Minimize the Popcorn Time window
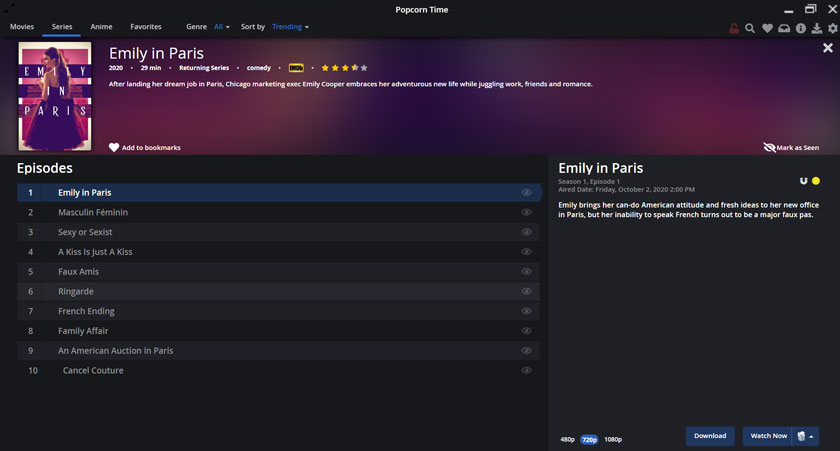840x451 pixels. [x=789, y=10]
